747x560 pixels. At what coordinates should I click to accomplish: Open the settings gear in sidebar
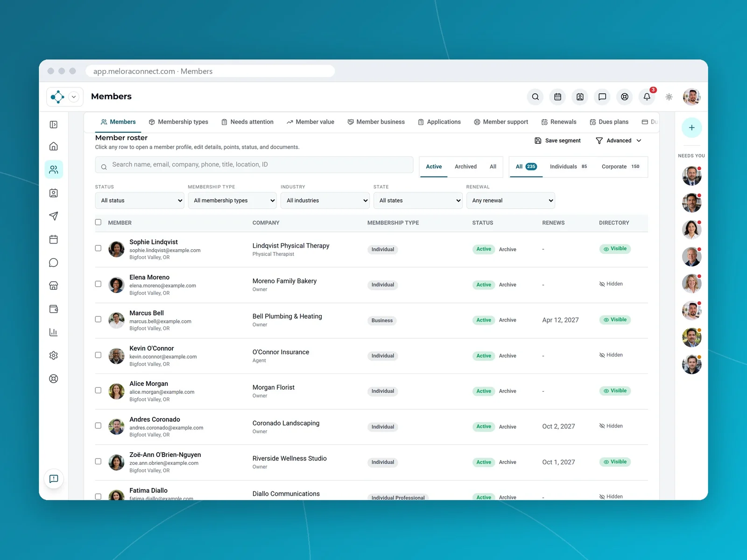click(x=54, y=356)
